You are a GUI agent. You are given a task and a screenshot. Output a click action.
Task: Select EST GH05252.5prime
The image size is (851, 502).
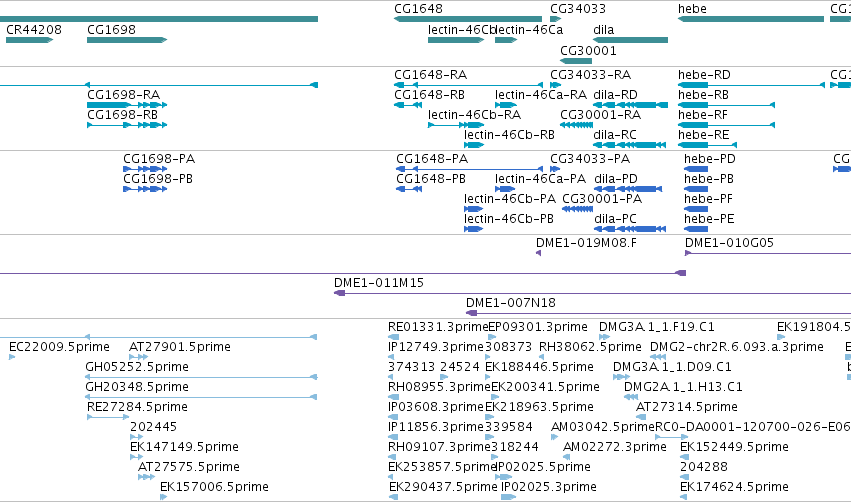pos(201,377)
